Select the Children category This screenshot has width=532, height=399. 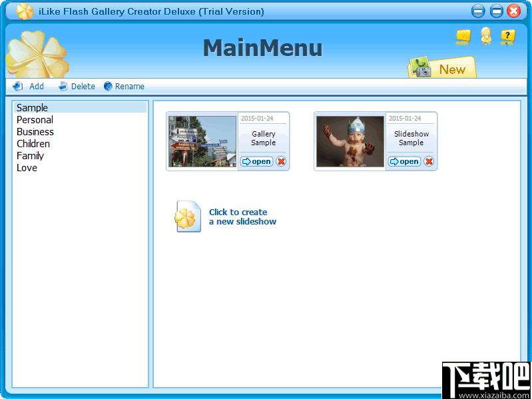[x=81, y=144]
